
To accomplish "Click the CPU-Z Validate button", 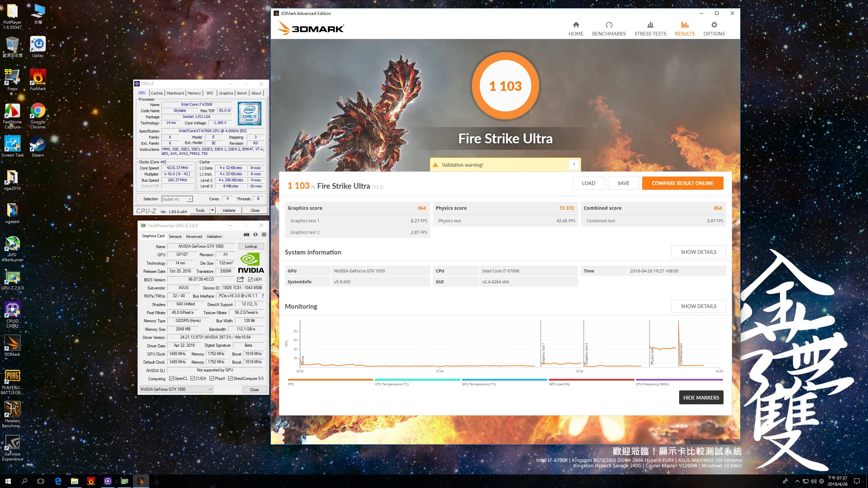I will [x=229, y=210].
